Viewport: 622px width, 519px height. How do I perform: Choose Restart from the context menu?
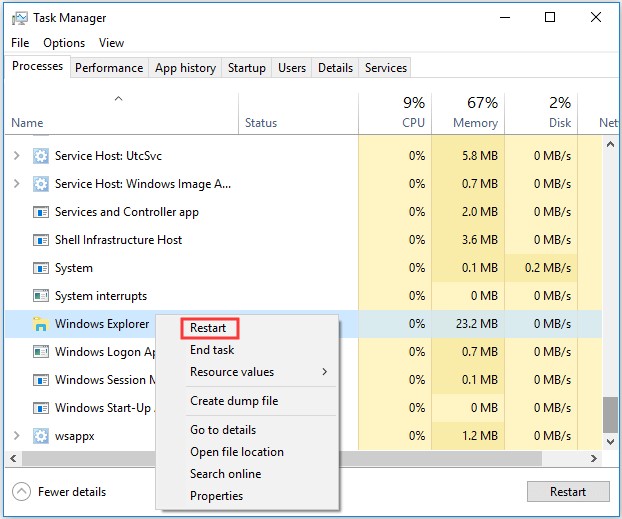[x=208, y=328]
